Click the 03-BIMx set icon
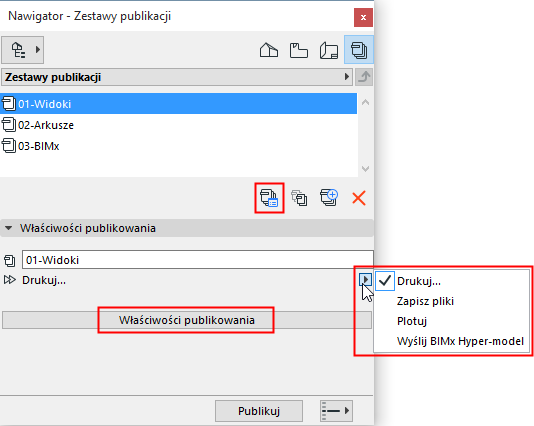Image resolution: width=534 pixels, height=426 pixels. [9, 146]
